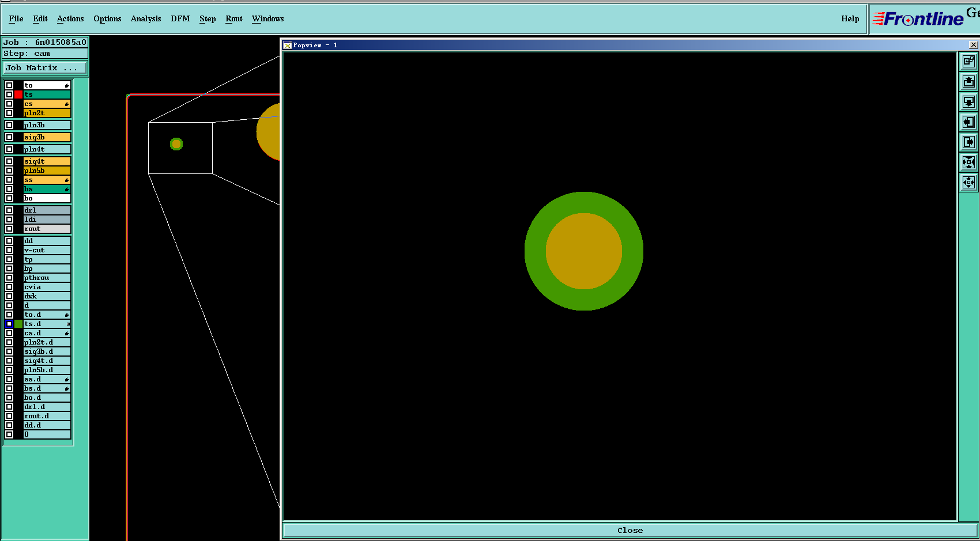The height and width of the screenshot is (541, 980).
Task: Toggle the checkbox for layer 'pthrou'
Action: pyautogui.click(x=9, y=278)
